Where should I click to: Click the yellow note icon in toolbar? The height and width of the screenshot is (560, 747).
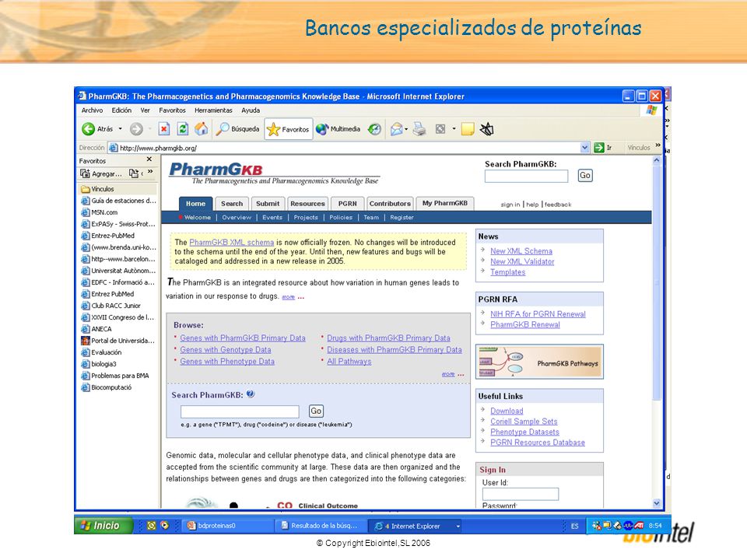pos(468,129)
